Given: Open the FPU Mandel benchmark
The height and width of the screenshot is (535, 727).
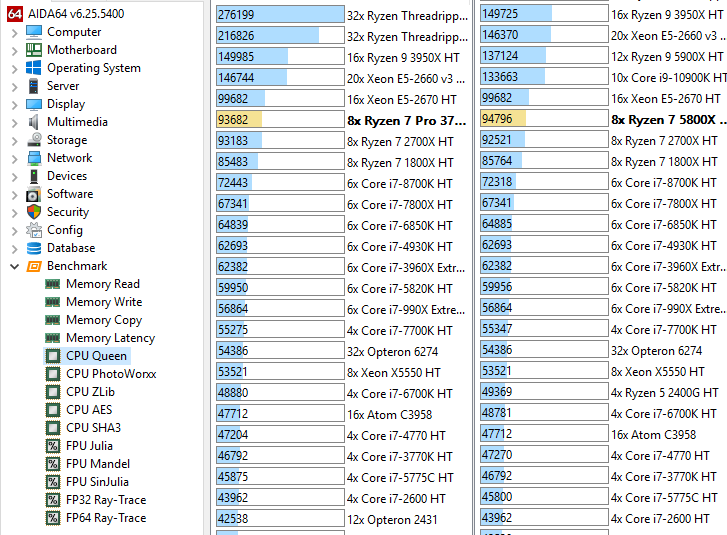Looking at the screenshot, I should pyautogui.click(x=98, y=464).
